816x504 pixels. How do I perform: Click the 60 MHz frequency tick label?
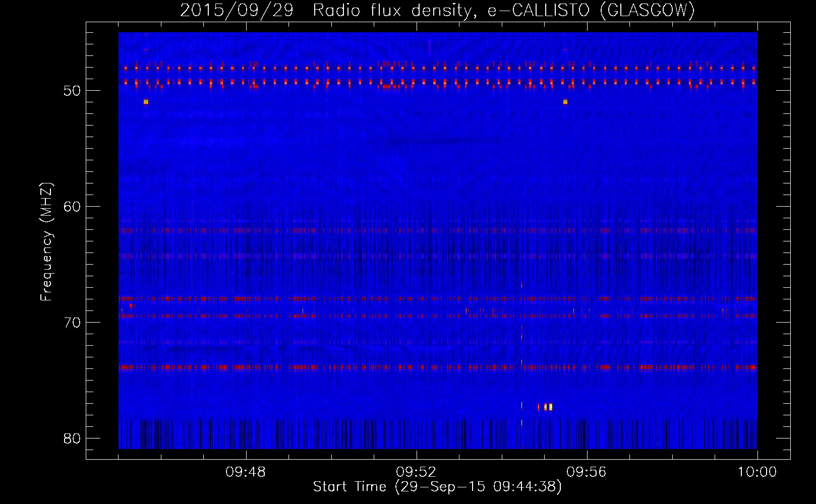[x=73, y=207]
